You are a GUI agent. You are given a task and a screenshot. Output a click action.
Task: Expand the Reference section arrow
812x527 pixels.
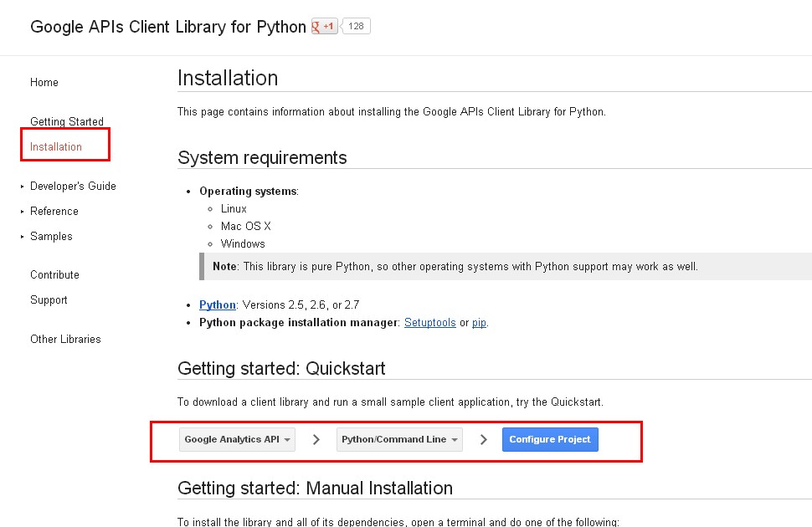pos(23,211)
